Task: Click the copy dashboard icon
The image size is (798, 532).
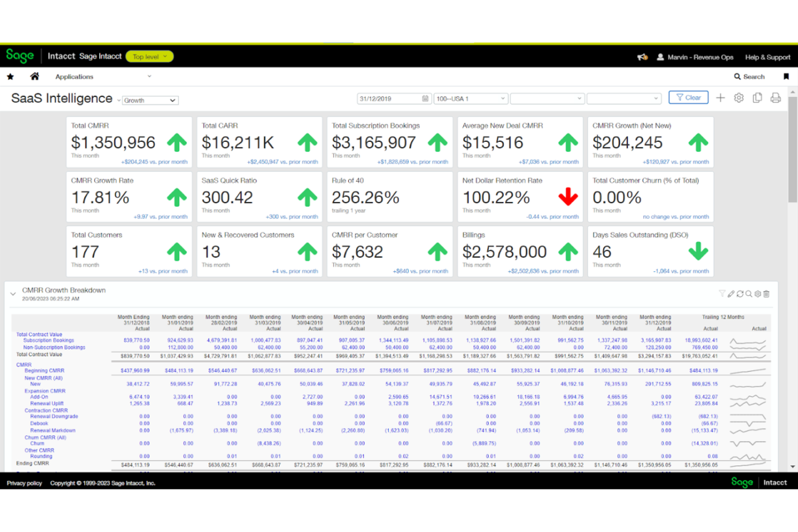Action: [x=757, y=98]
